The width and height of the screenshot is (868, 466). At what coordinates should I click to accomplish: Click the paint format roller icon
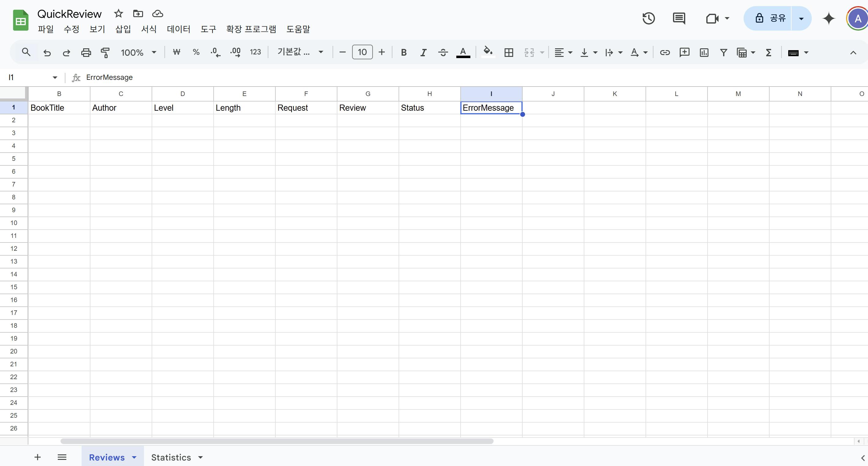tap(105, 52)
